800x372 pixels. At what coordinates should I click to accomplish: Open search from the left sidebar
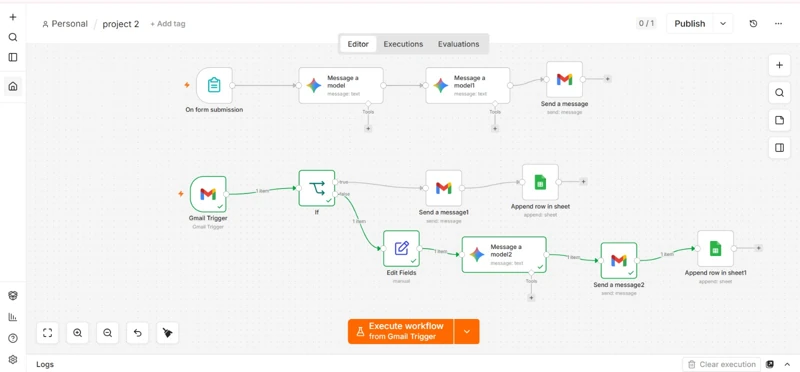(13, 37)
